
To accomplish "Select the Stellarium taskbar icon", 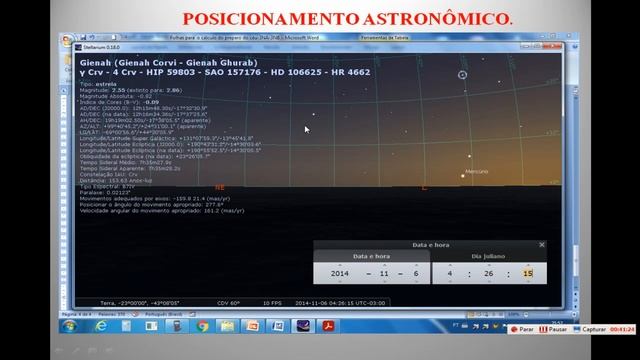I will pyautogui.click(x=303, y=326).
